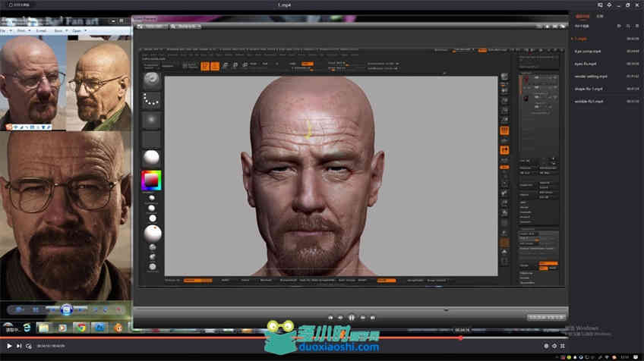
Task: Select the first subtool thumbnail in right panel
Action: [526, 80]
